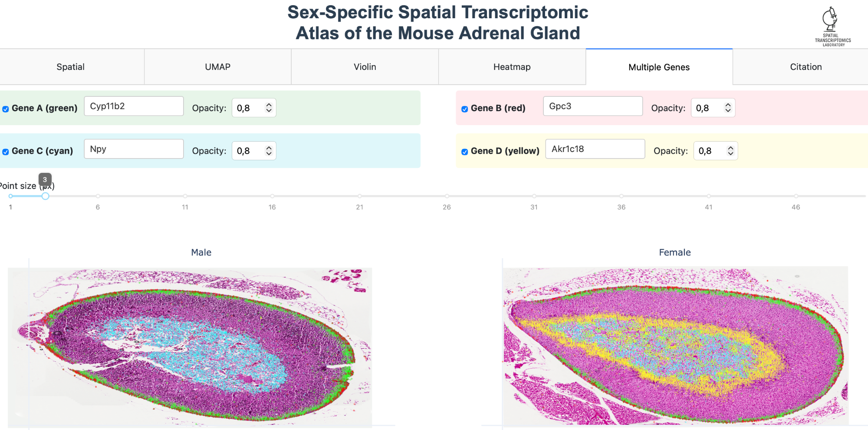Click the Akr1c18 gene input field
The image size is (868, 430).
[x=595, y=149]
